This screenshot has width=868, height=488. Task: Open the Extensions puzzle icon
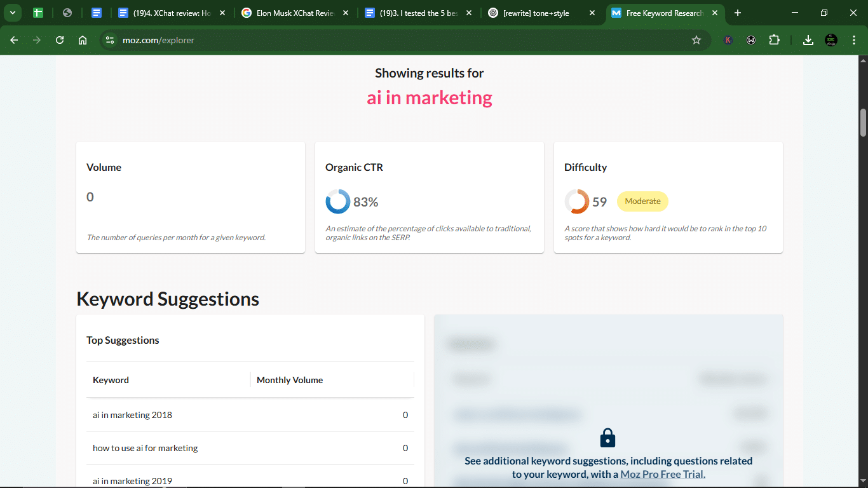(774, 40)
